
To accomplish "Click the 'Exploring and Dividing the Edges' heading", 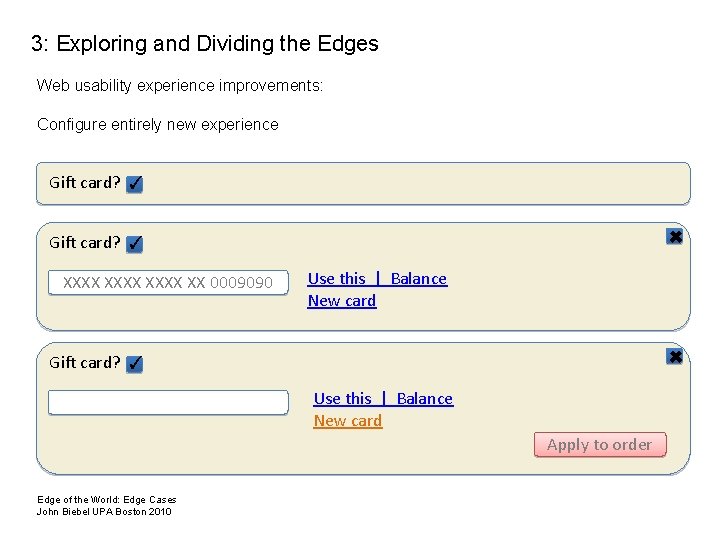I will pyautogui.click(x=205, y=44).
